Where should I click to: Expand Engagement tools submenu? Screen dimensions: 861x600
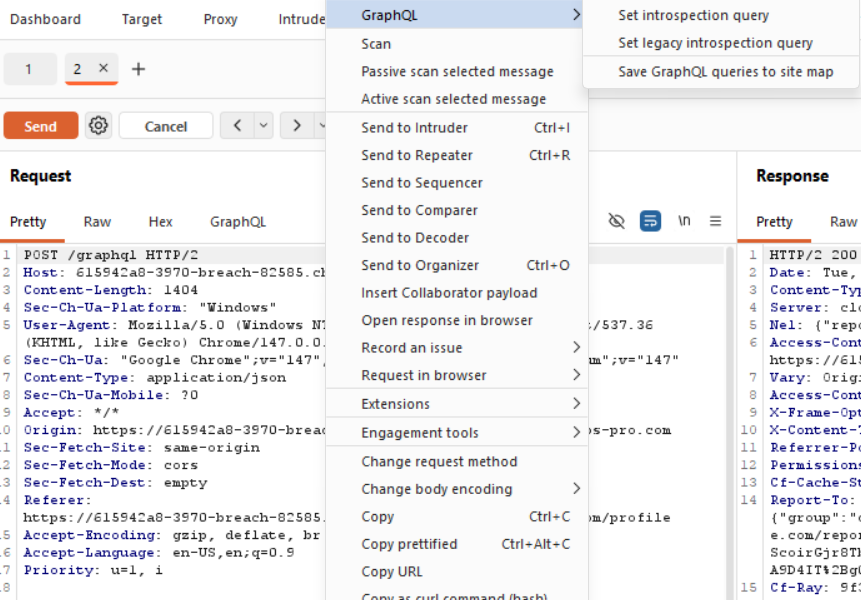pos(455,433)
